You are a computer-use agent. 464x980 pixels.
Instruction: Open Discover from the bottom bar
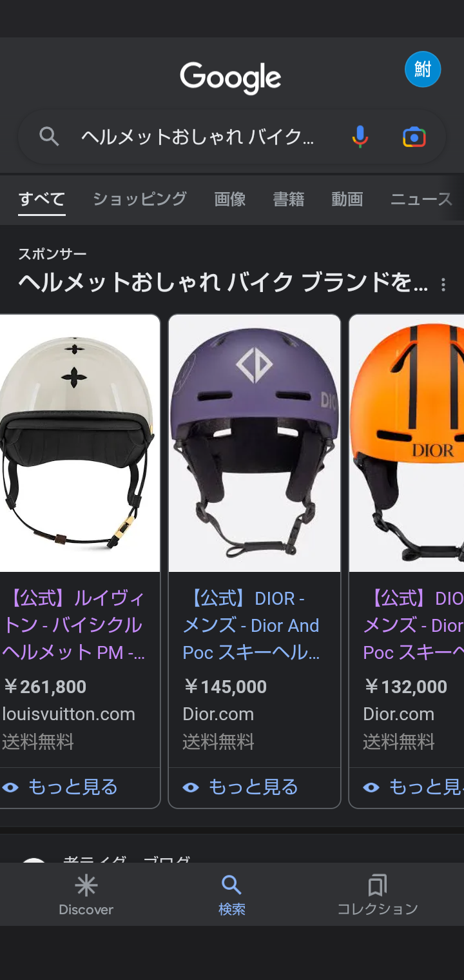click(x=86, y=895)
